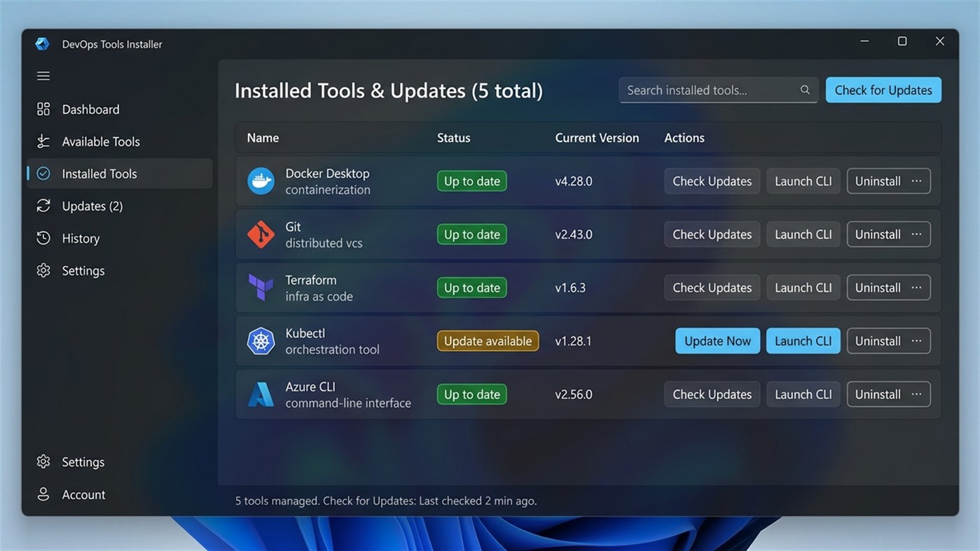Launch CLI for Terraform
This screenshot has width=980, height=551.
(803, 288)
